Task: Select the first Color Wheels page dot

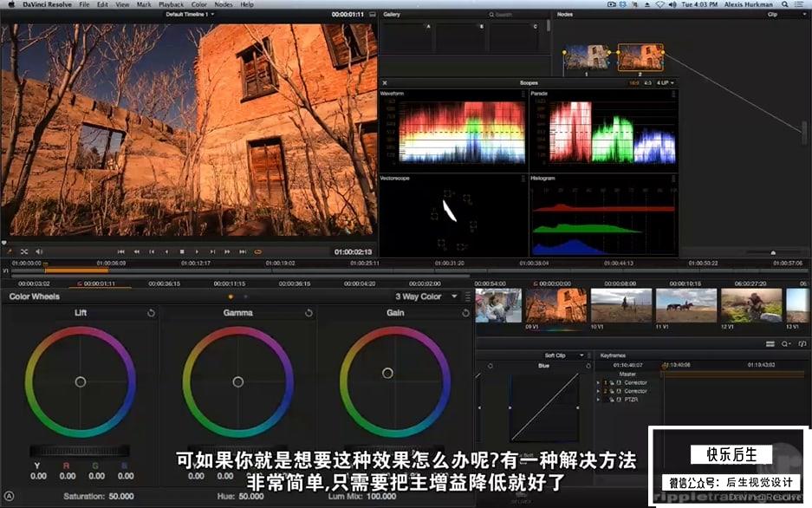Action: [231, 296]
